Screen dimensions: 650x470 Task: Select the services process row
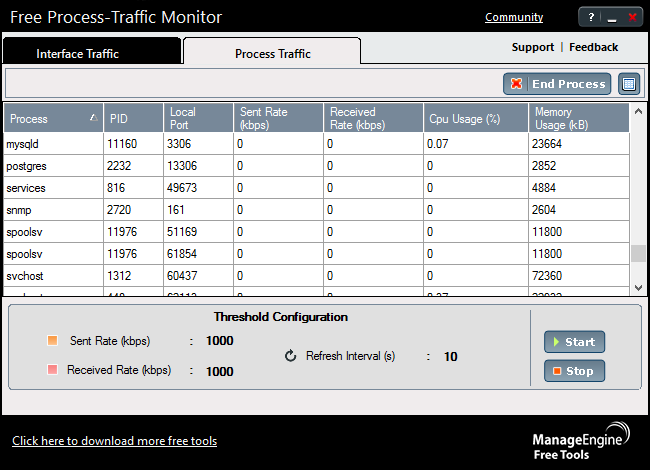(x=316, y=188)
